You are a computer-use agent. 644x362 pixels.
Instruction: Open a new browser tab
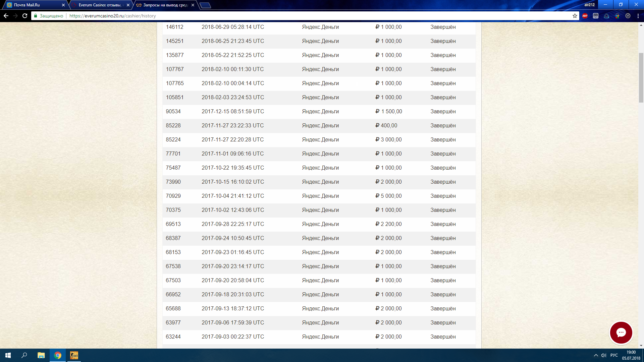click(205, 5)
